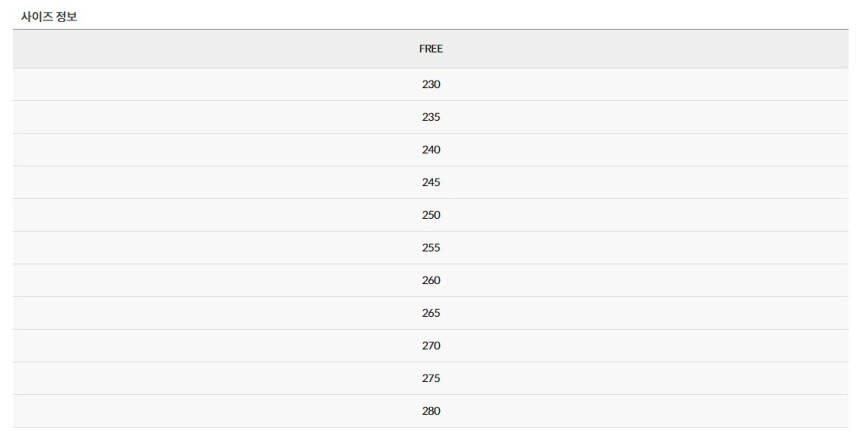
Task: Choose the 240 size entry
Action: (431, 150)
